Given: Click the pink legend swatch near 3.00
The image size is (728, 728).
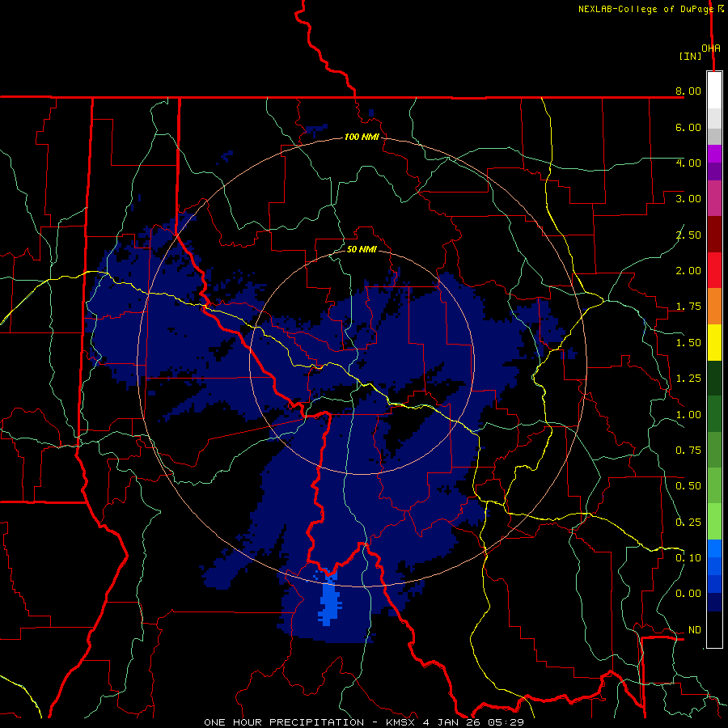Looking at the screenshot, I should [x=714, y=199].
